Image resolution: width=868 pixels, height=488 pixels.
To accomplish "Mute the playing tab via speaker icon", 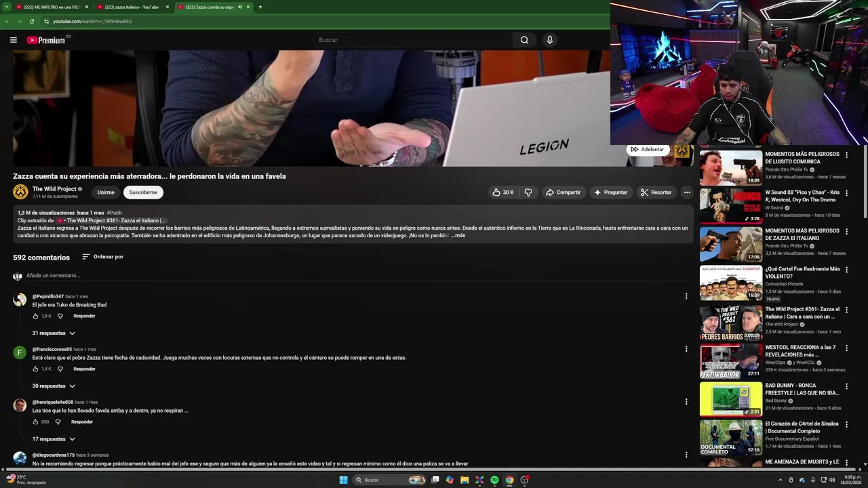I will (239, 7).
